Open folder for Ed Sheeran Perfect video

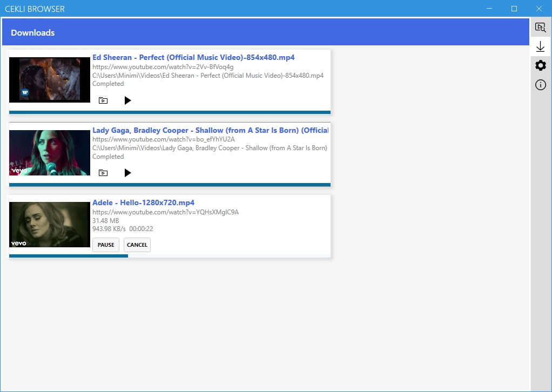(103, 100)
